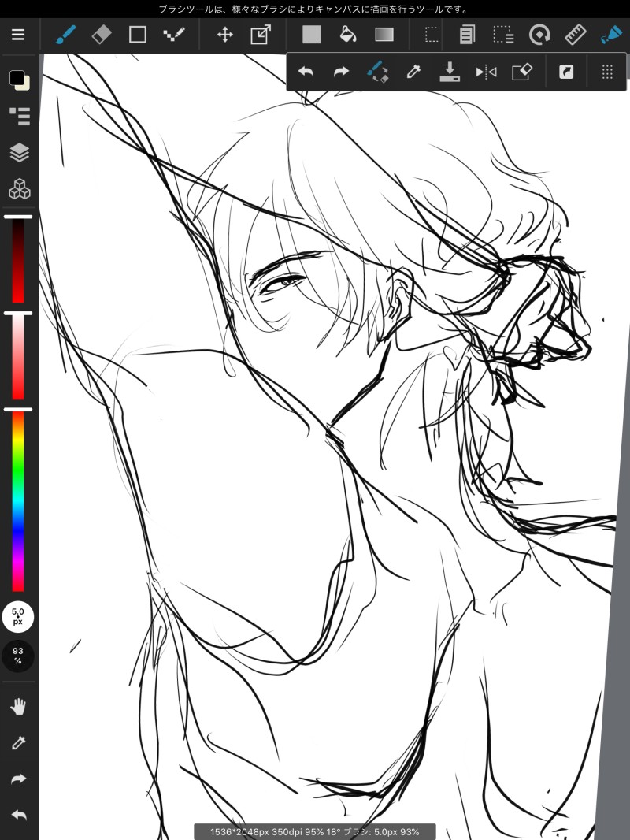This screenshot has height=840, width=630.
Task: Open the Transform tool
Action: click(x=261, y=35)
